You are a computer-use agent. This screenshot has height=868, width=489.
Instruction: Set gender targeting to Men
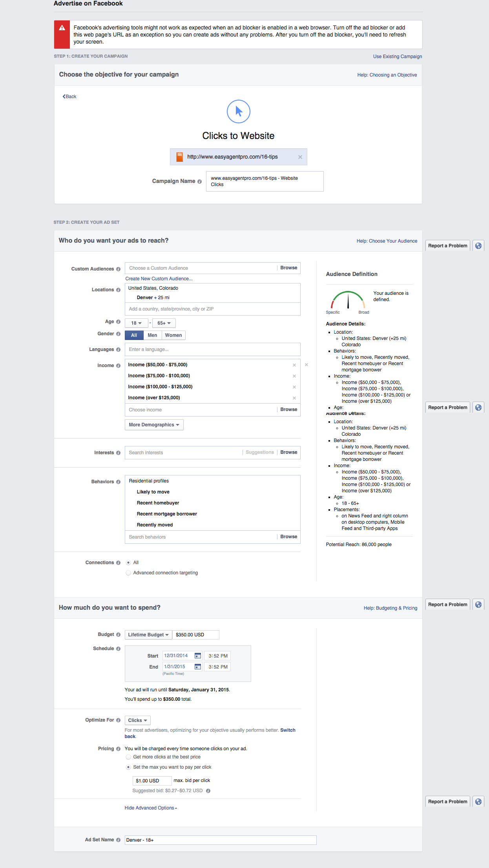coord(152,335)
